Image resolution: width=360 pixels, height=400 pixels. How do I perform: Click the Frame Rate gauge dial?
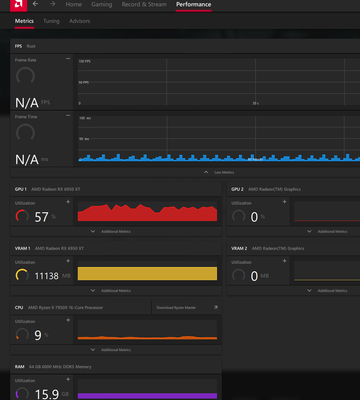[25, 76]
